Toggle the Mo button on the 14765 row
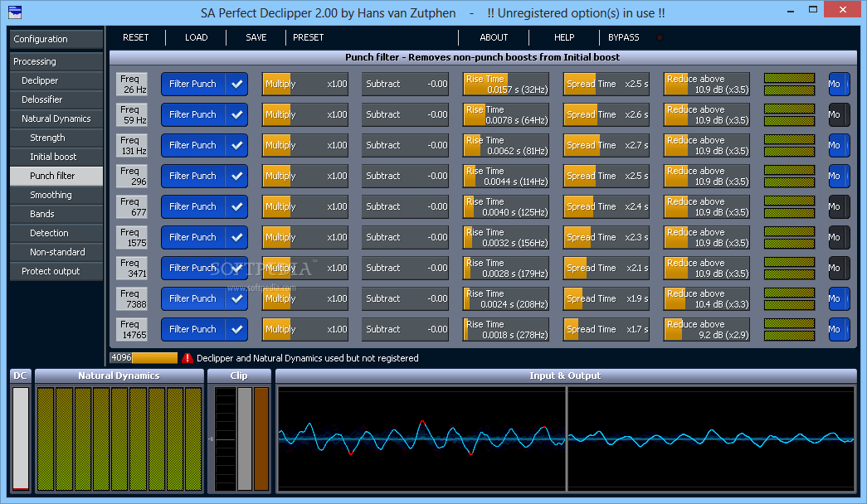Screen dimensions: 867x504 point(838,329)
